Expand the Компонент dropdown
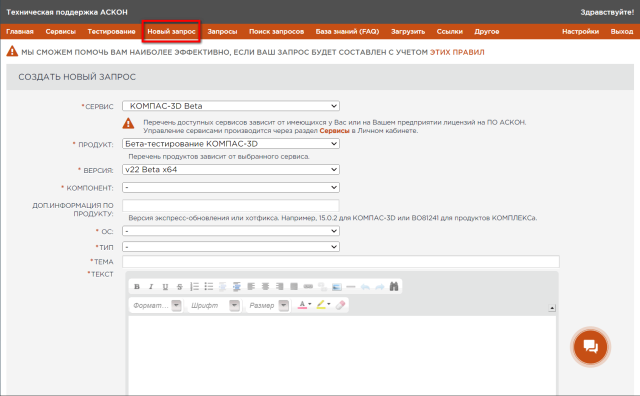This screenshot has width=640, height=396. 231,187
